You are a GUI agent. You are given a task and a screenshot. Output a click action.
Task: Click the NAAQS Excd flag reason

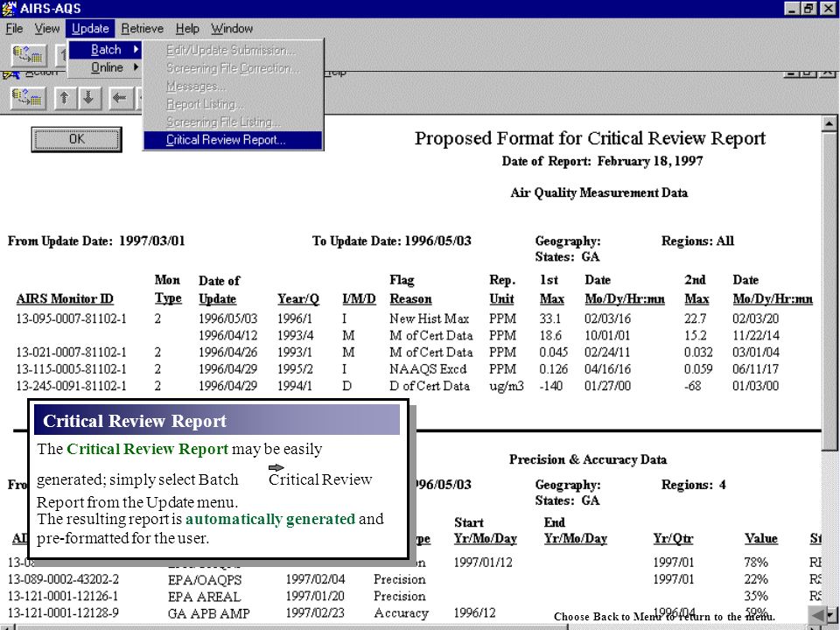[x=428, y=369]
